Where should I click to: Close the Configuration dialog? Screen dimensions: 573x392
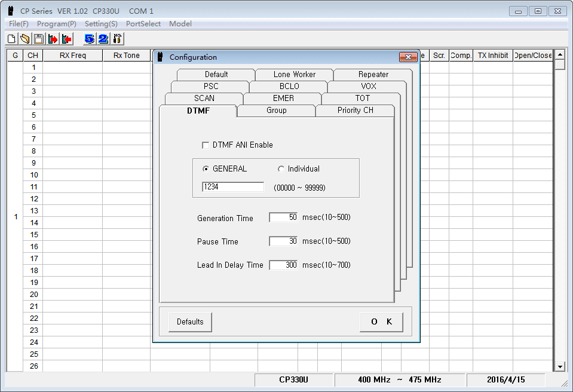click(x=408, y=57)
